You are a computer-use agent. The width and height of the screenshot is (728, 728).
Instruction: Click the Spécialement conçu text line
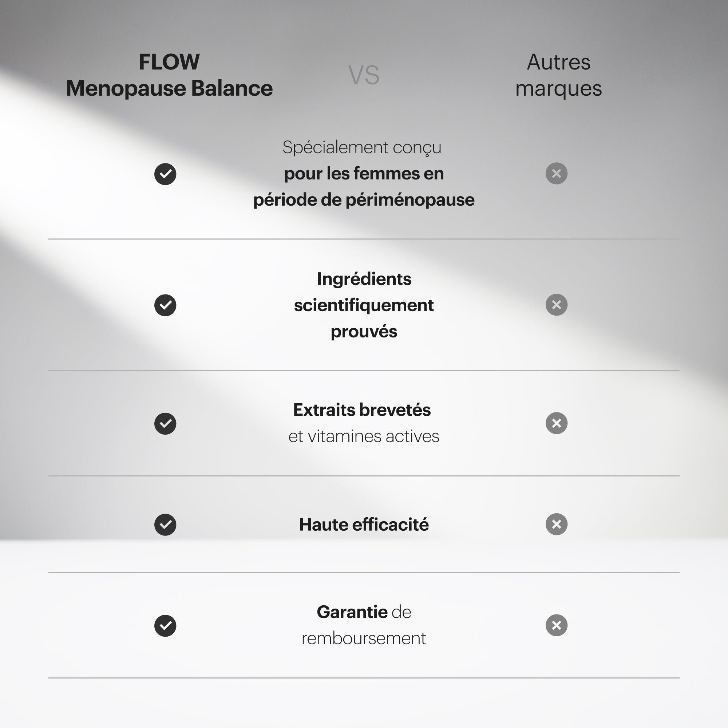[x=362, y=148]
